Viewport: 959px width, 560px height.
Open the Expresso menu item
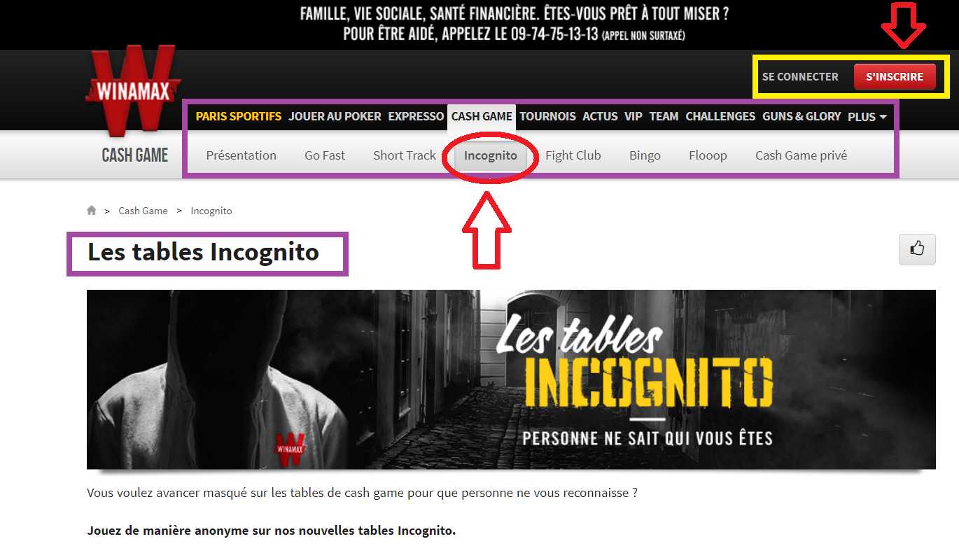[416, 116]
